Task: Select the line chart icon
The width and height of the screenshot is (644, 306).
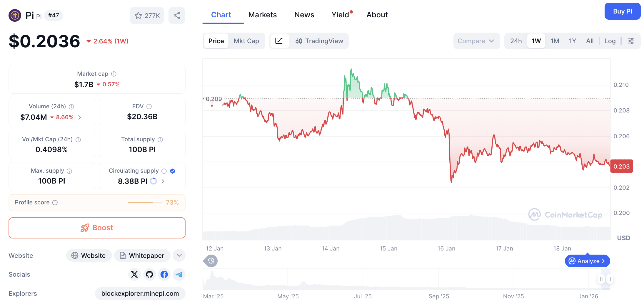Action: point(279,41)
